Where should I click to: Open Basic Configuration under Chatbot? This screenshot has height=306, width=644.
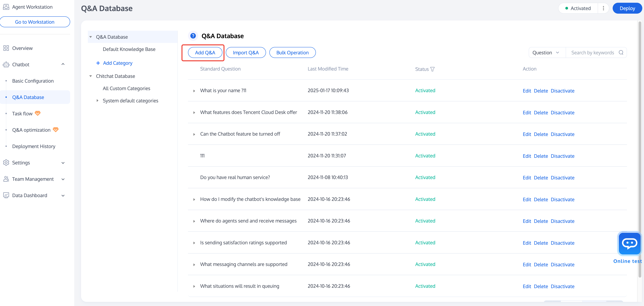click(33, 81)
